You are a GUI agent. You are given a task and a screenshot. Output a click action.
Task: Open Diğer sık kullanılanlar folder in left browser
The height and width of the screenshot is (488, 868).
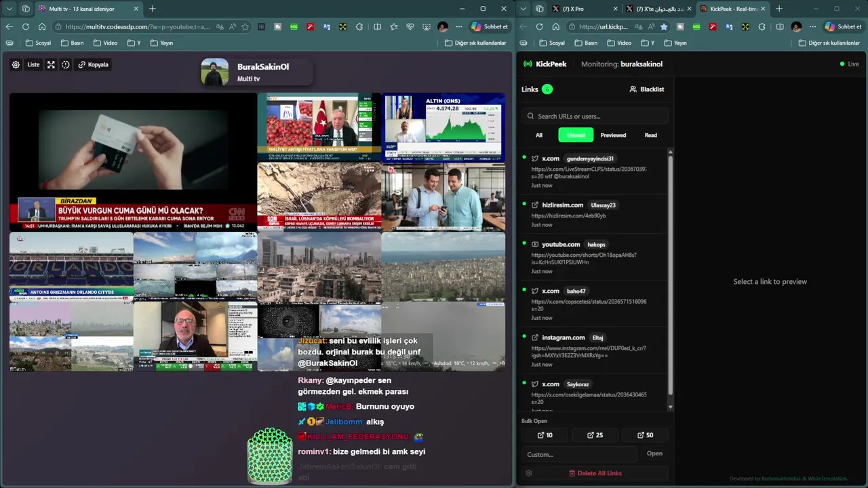click(475, 43)
